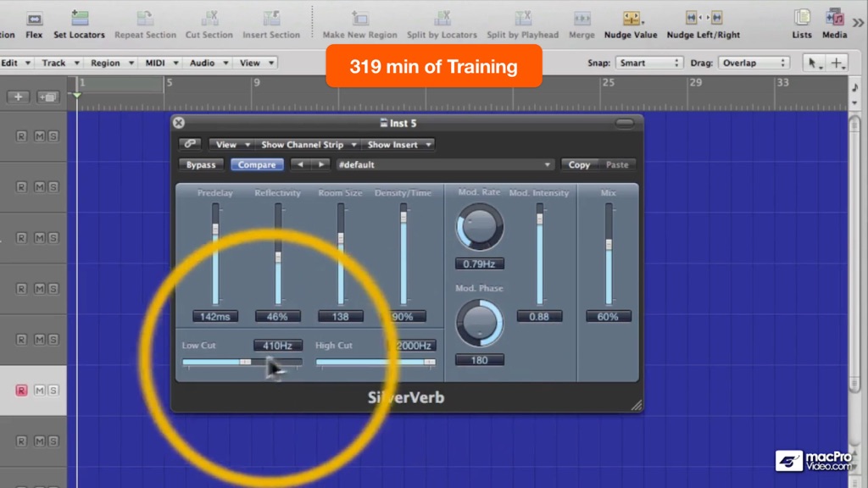Toggle record enable on the first track
Image resolution: width=868 pixels, height=488 pixels.
tap(21, 136)
